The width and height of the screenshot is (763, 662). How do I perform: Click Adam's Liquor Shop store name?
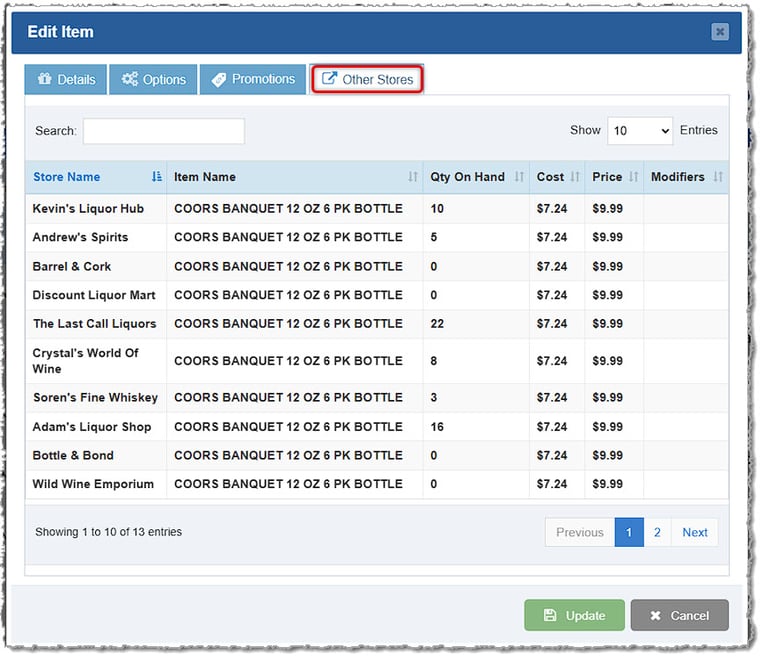[91, 426]
